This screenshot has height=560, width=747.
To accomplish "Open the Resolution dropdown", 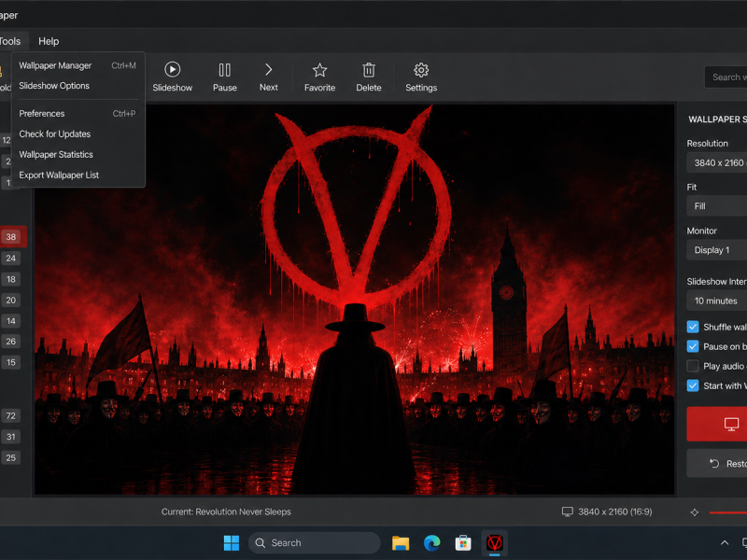I will tap(716, 162).
